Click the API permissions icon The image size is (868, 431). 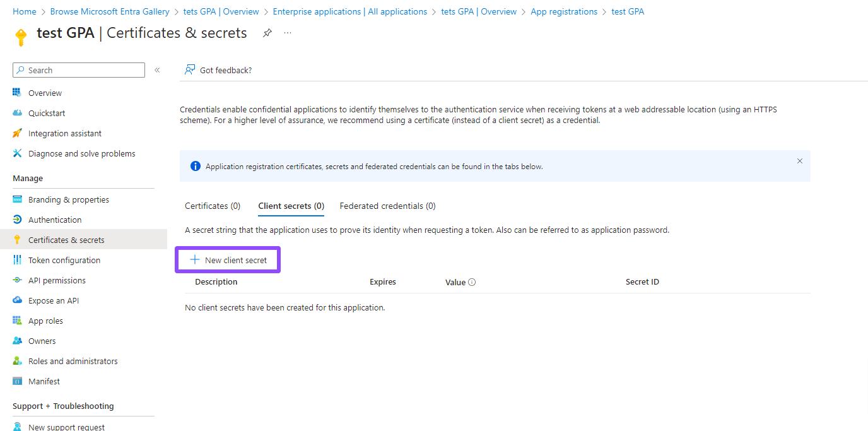(17, 280)
